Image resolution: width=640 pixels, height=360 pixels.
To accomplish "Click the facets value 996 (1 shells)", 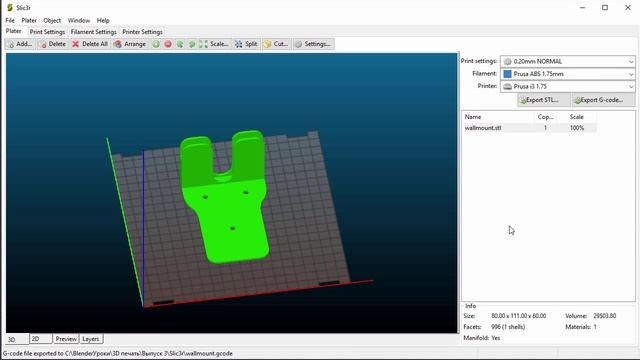I will coord(508,327).
